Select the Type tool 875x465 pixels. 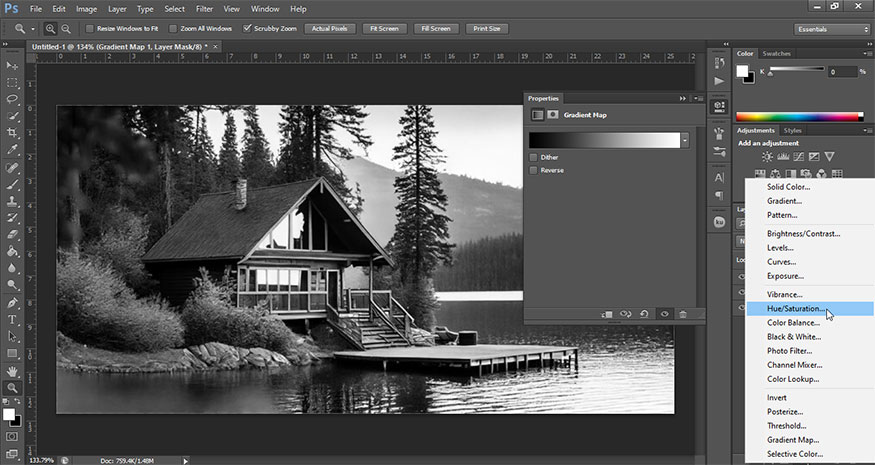coord(13,320)
